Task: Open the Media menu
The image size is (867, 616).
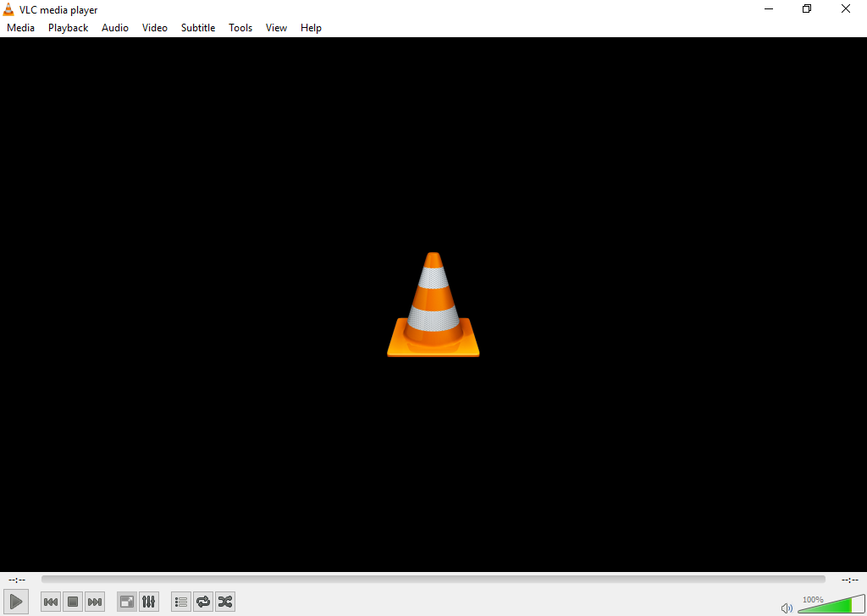Action: (x=21, y=28)
